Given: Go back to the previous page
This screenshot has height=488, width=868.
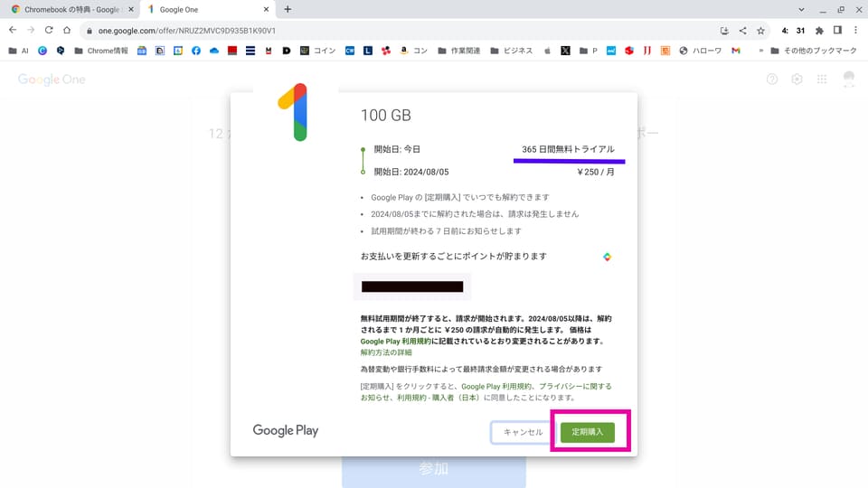Looking at the screenshot, I should tap(13, 31).
